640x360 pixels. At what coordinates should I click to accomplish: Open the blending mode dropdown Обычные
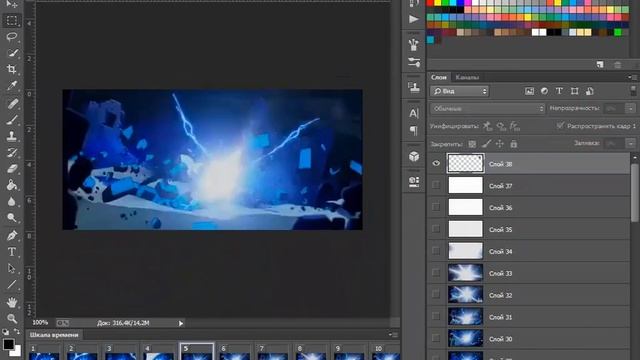[x=487, y=109]
